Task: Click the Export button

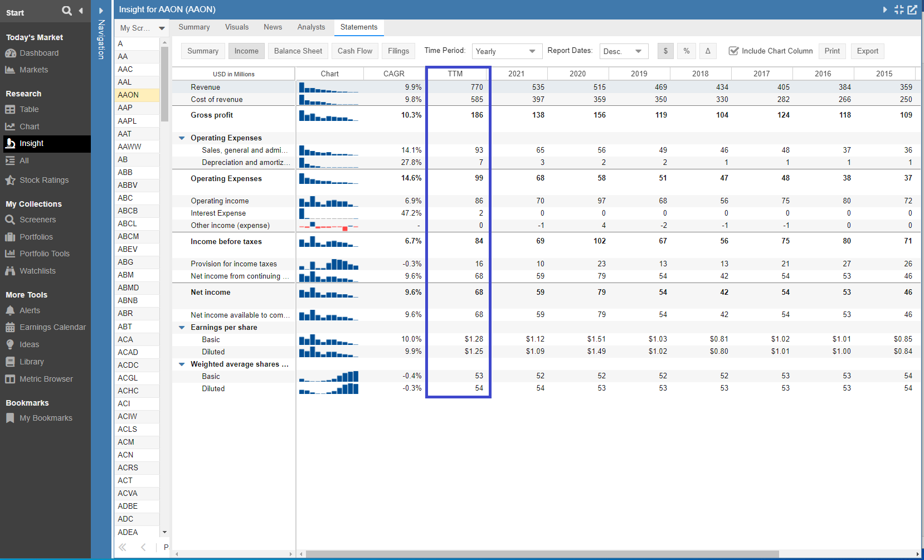Action: pyautogui.click(x=868, y=51)
